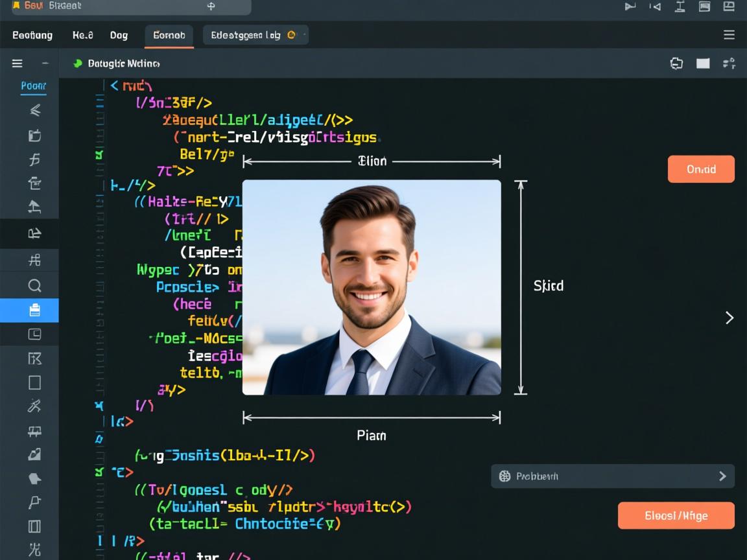Click the flag icon in left sidebar
Viewport: 747px width, 560px height.
pos(34,501)
